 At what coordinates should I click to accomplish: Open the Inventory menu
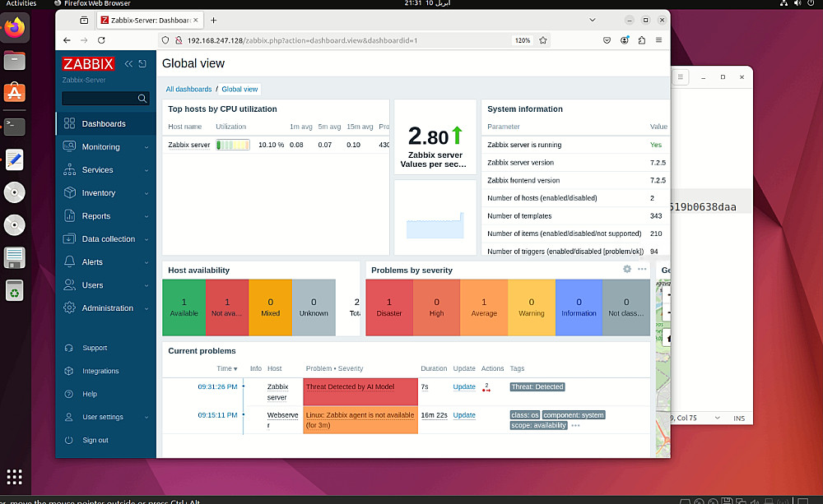click(x=106, y=193)
